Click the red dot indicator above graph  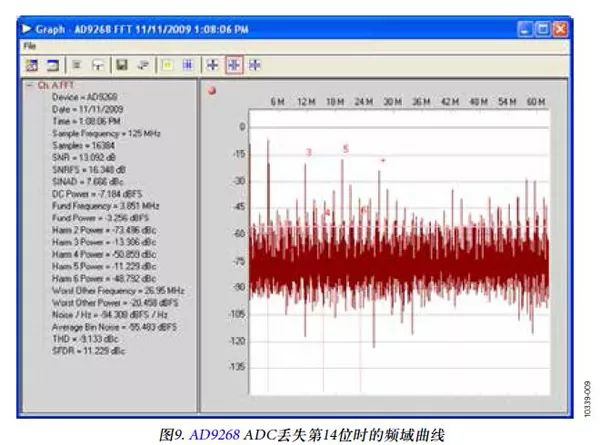(x=212, y=91)
